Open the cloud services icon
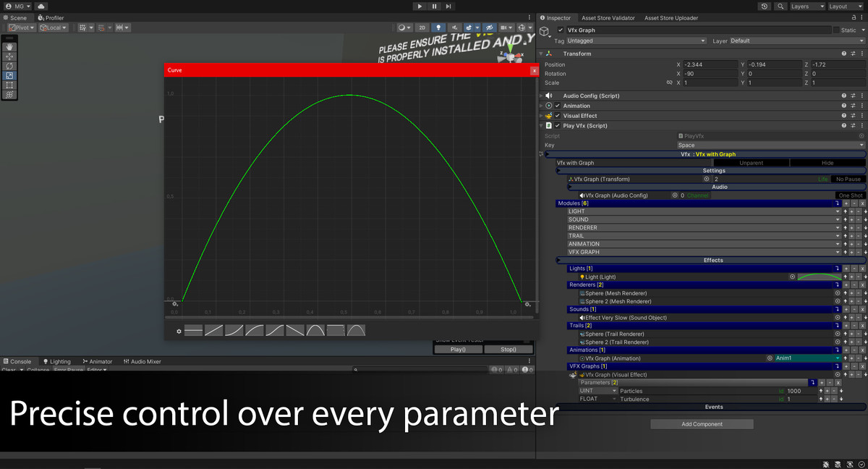Screen dimensions: 868x469 (x=41, y=7)
